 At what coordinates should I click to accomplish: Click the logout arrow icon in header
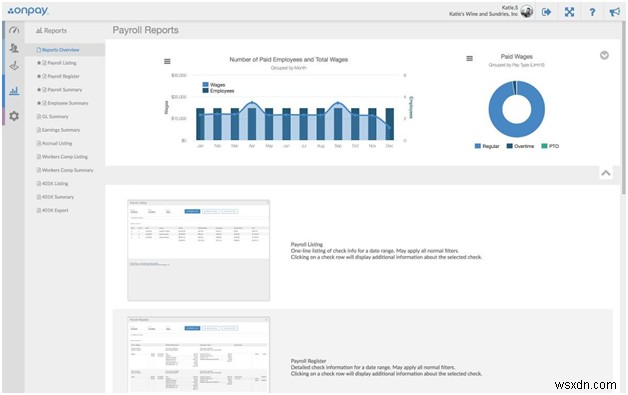[x=546, y=12]
